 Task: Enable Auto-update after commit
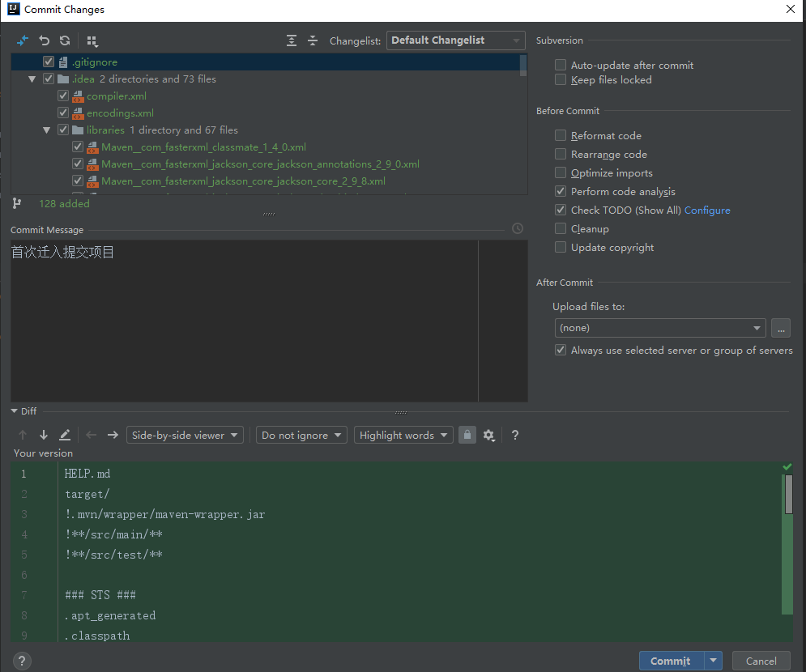coord(561,65)
